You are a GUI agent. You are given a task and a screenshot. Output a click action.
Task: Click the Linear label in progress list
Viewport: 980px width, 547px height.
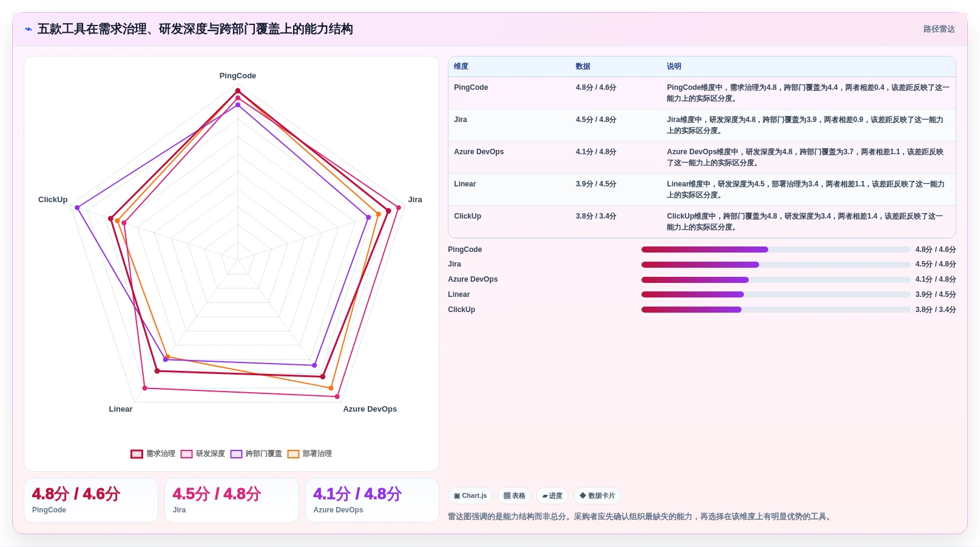pyautogui.click(x=459, y=294)
